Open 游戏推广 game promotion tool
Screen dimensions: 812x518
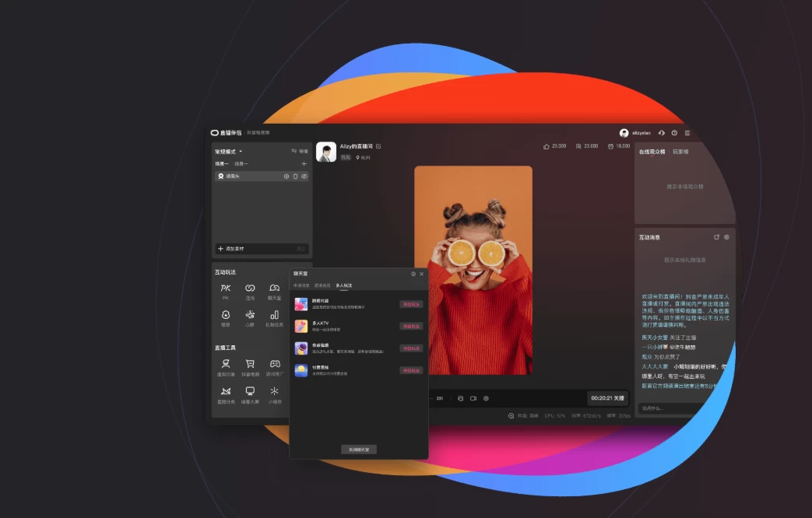[275, 367]
